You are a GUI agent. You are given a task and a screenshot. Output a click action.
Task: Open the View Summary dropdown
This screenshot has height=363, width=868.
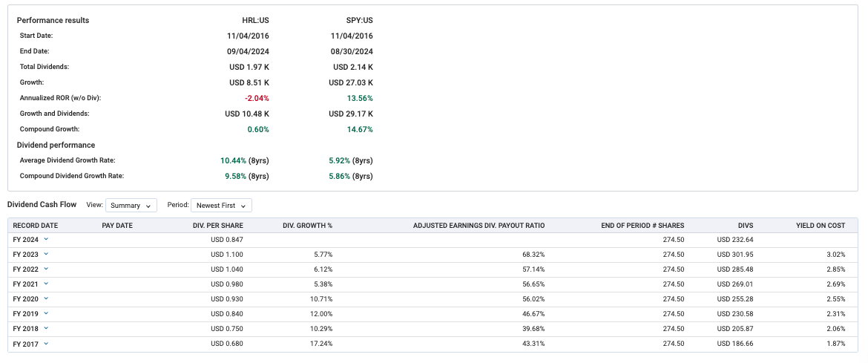coord(131,205)
